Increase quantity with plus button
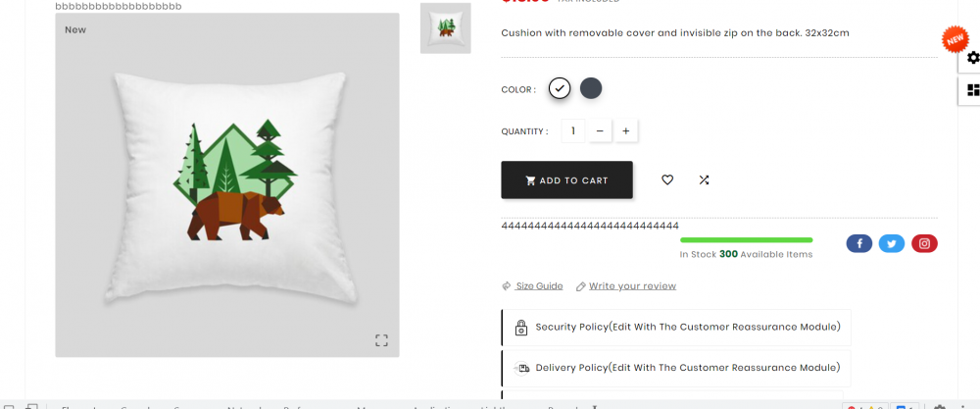The width and height of the screenshot is (980, 409). tap(625, 131)
